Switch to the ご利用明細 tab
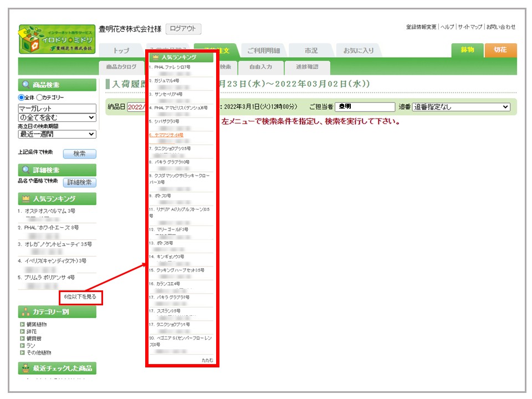Image resolution: width=532 pixels, height=399 pixels. 263,50
